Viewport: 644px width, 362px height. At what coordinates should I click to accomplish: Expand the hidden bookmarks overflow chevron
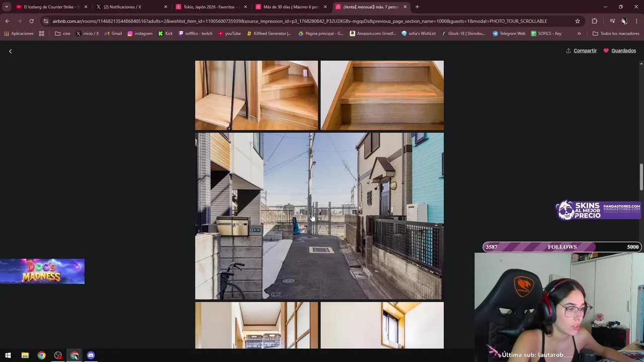[579, 34]
